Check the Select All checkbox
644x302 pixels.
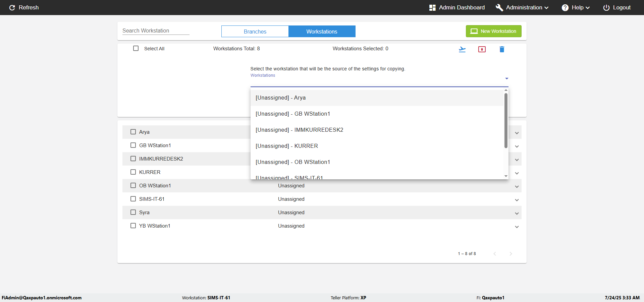click(136, 48)
